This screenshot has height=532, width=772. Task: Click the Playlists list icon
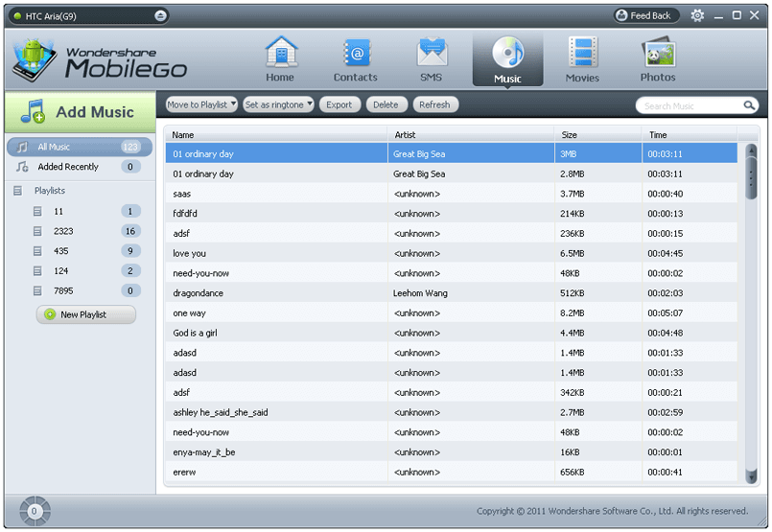pyautogui.click(x=18, y=191)
